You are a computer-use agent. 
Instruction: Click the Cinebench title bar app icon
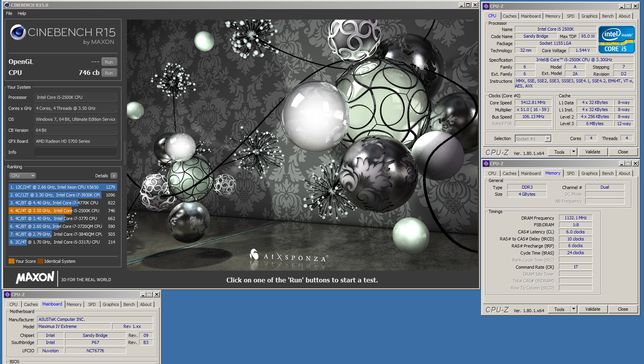(x=7, y=5)
